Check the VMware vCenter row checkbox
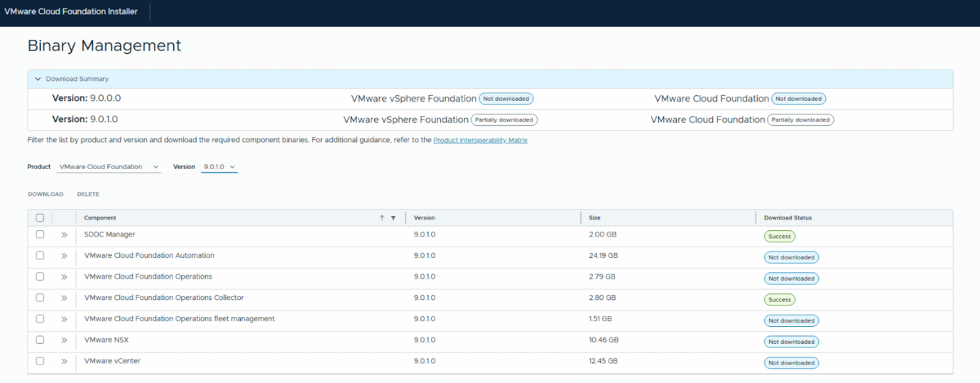Image resolution: width=980 pixels, height=383 pixels. coord(40,361)
